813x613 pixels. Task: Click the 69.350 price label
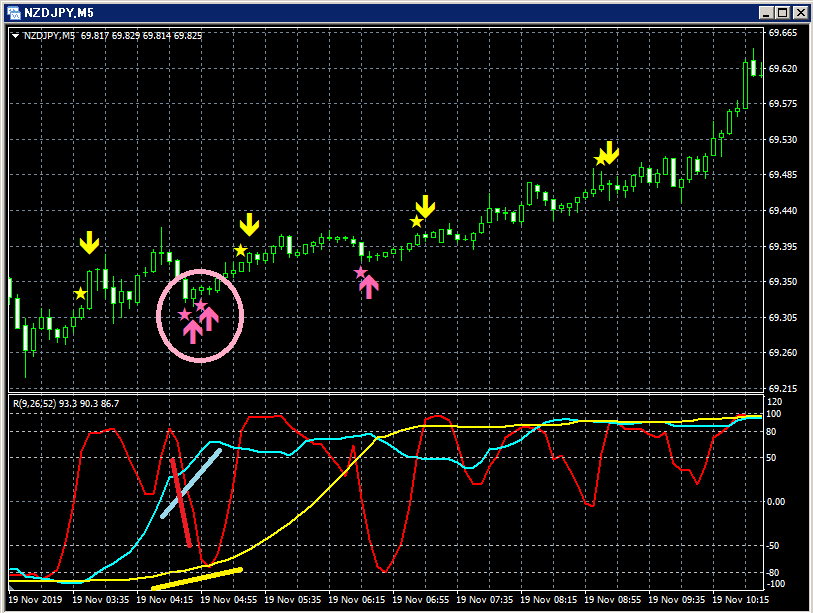[782, 282]
